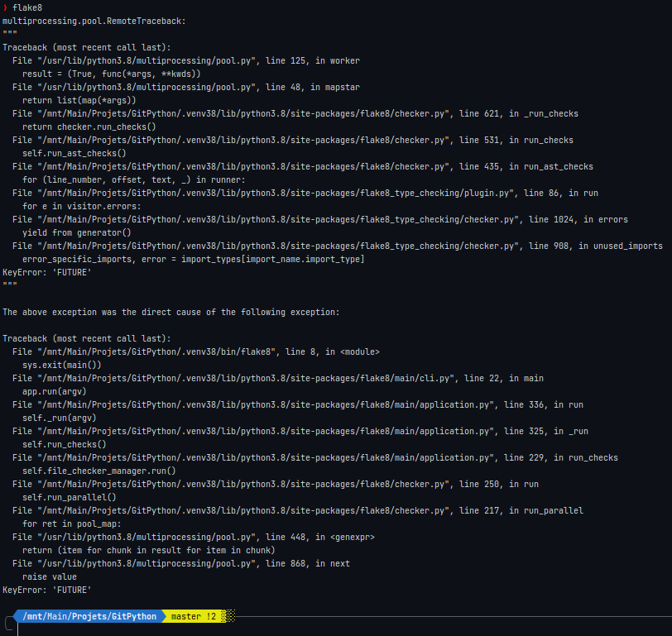
Task: Select the 'sys.exit(main())' line
Action: tap(62, 366)
